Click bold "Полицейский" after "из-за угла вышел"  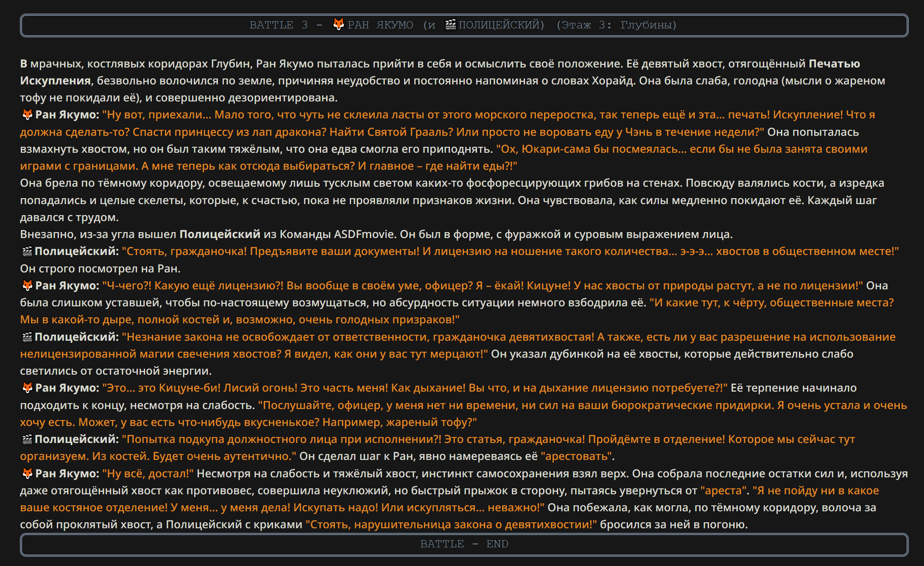pyautogui.click(x=220, y=234)
